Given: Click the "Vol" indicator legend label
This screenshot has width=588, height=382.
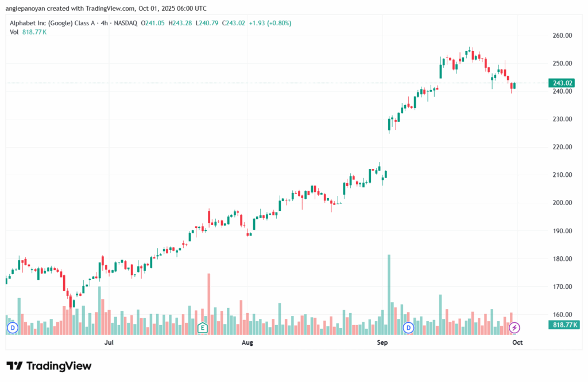Looking at the screenshot, I should [14, 32].
